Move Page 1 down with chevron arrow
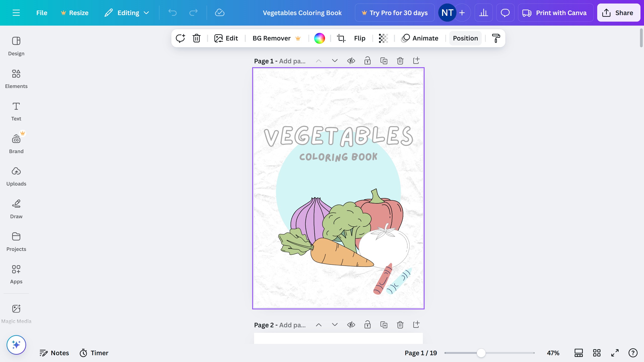 point(335,61)
